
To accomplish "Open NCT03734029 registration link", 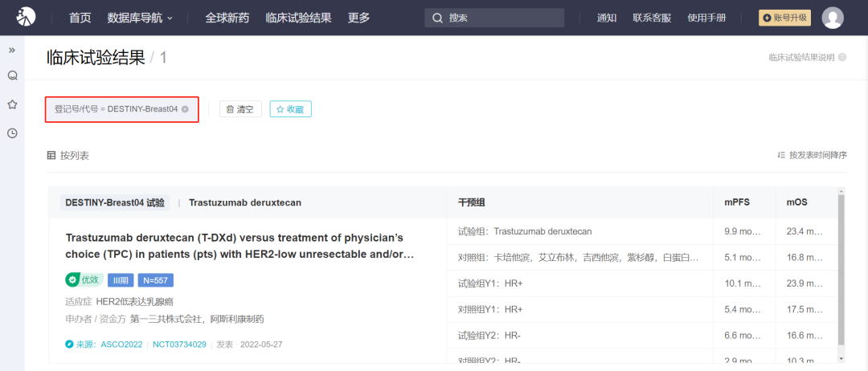I will (179, 344).
